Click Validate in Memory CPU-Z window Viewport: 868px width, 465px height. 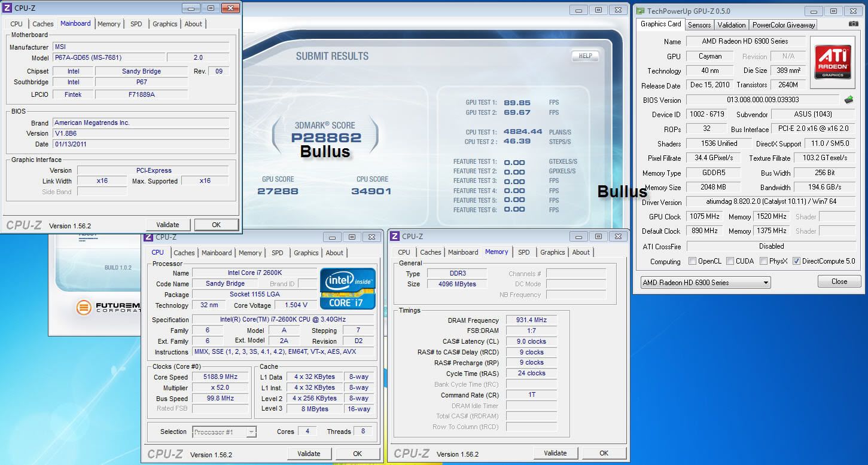tap(555, 453)
